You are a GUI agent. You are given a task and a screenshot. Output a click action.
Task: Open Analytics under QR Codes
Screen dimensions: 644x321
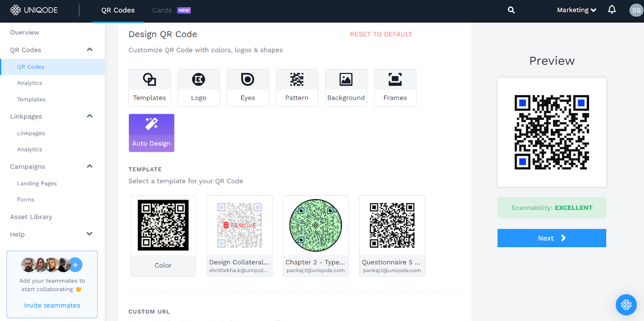[30, 83]
